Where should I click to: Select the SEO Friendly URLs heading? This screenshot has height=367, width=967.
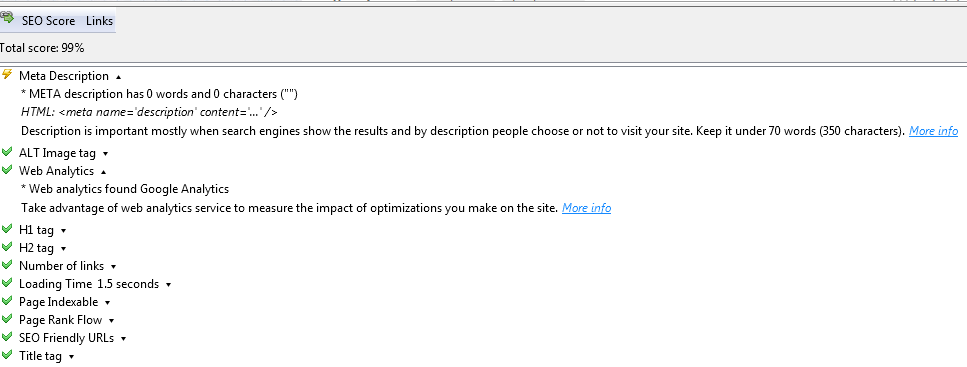tap(67, 337)
